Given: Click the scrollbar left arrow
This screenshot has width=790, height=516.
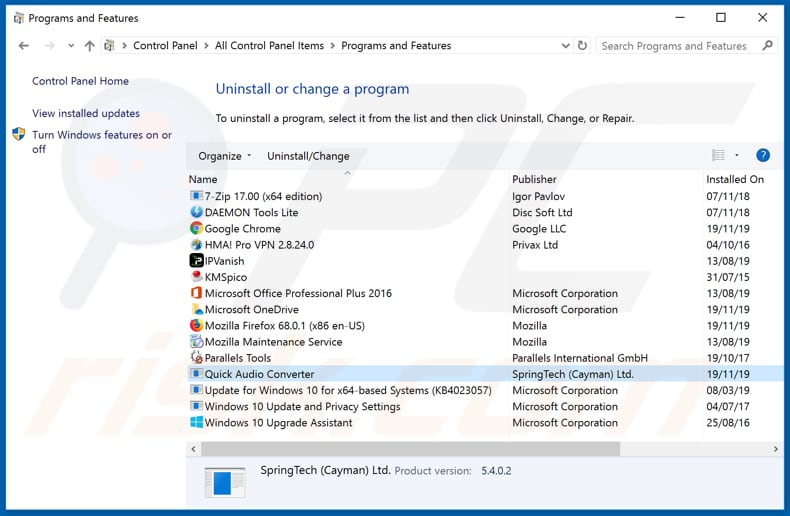Looking at the screenshot, I should 193,448.
